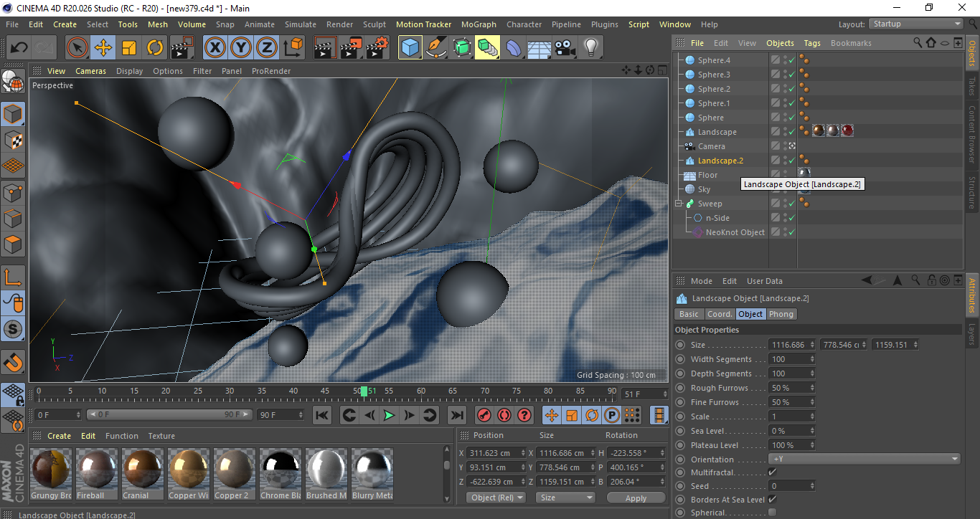980x519 pixels.
Task: Toggle Landscape.2 enable checkmark
Action: [791, 161]
